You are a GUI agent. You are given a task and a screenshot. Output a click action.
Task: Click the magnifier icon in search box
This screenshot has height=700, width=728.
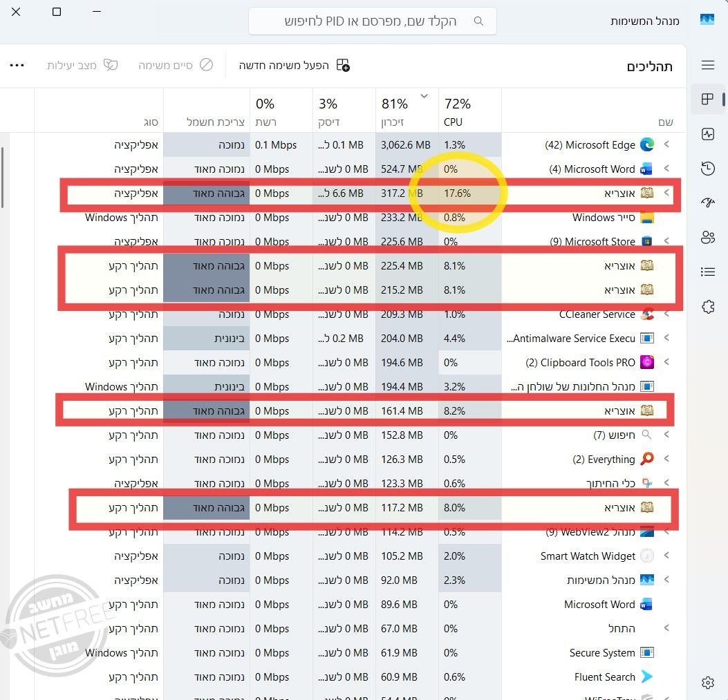click(x=478, y=21)
